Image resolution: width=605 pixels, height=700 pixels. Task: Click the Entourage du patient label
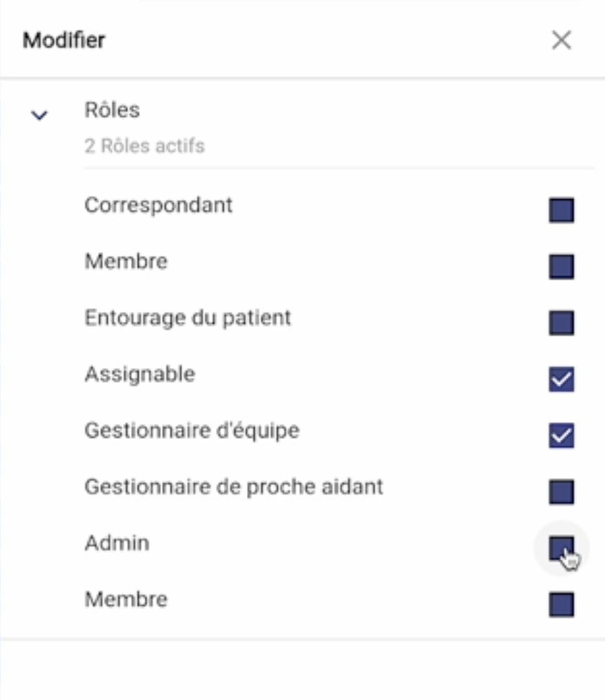tap(188, 318)
